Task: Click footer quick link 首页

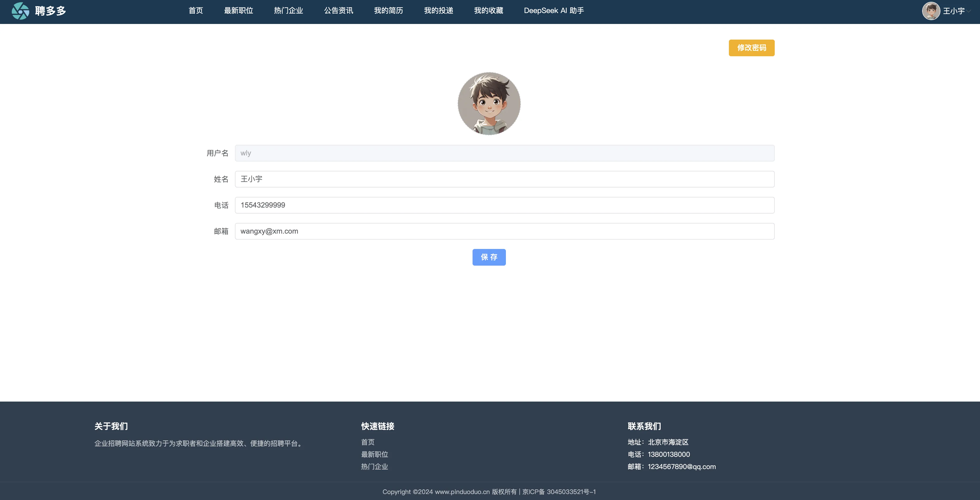Action: (x=368, y=442)
